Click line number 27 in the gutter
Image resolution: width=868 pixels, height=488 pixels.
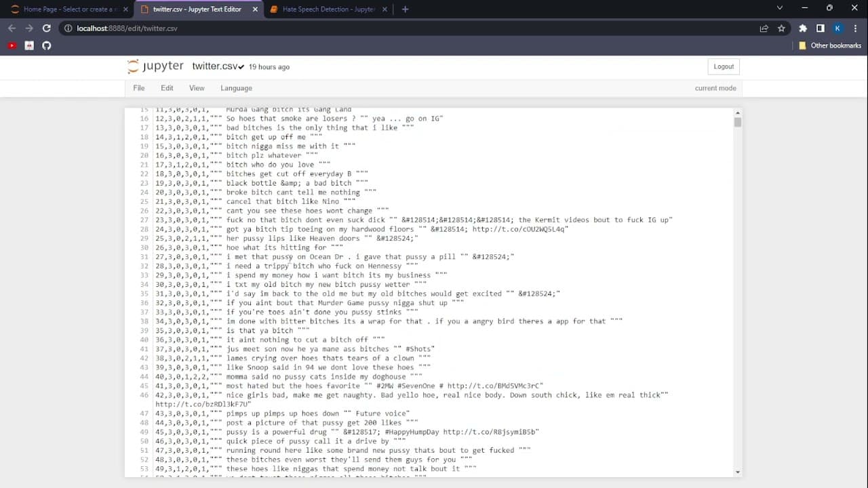point(144,220)
